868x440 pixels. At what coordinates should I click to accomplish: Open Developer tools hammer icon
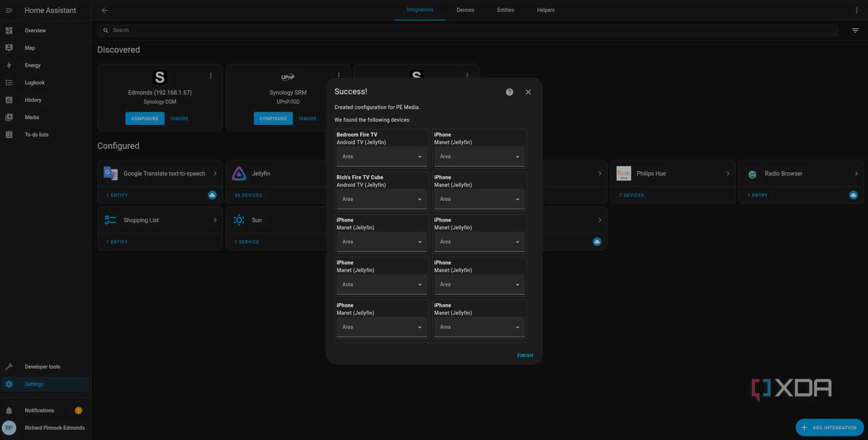pos(9,367)
